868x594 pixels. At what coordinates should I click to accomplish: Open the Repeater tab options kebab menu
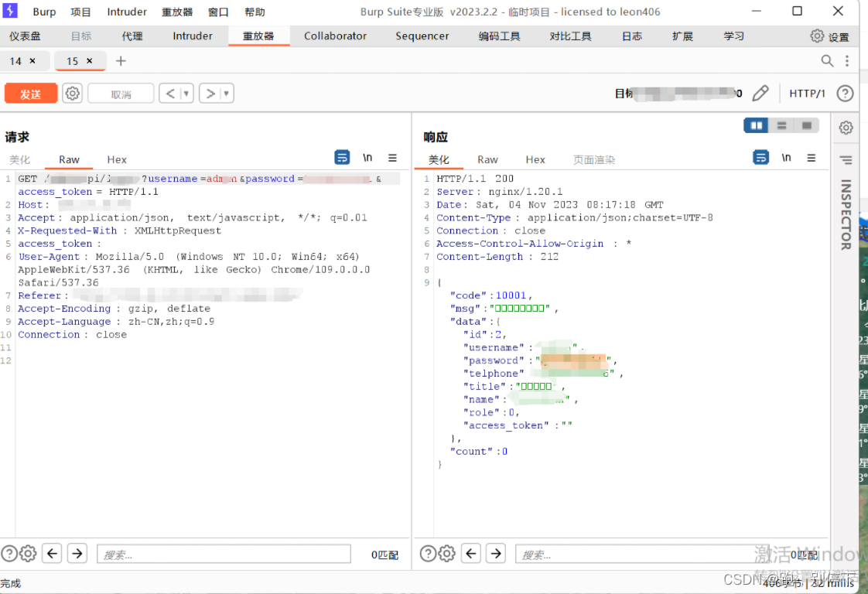pos(847,61)
